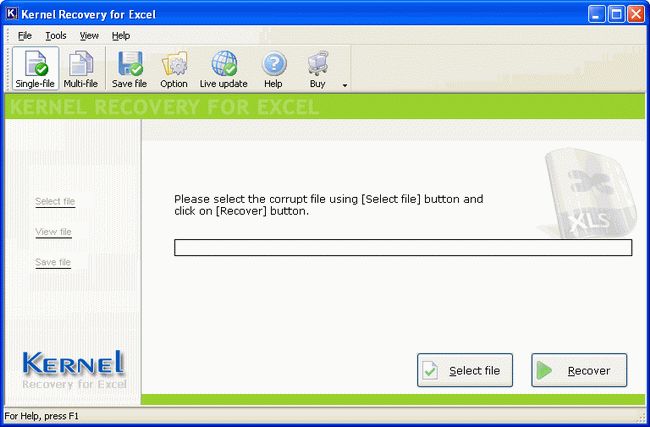Screen dimensions: 650x427
Task: Open the Tools menu
Action: pyautogui.click(x=56, y=36)
